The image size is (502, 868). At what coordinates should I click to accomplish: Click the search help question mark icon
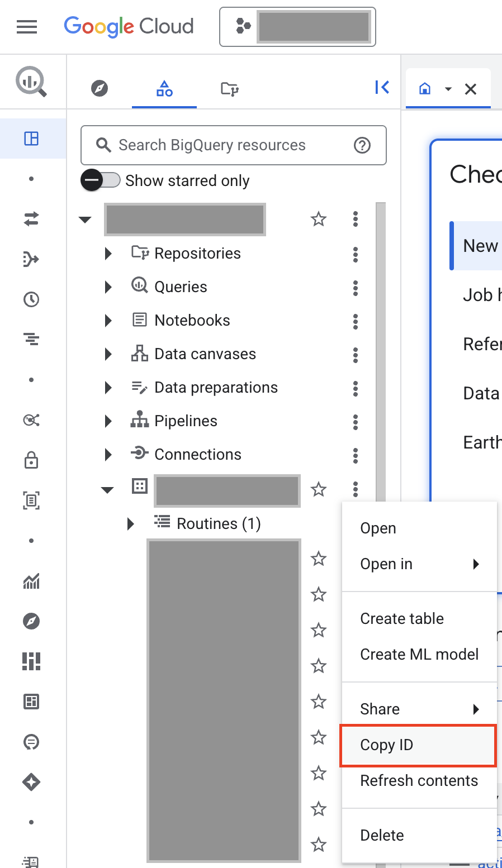click(x=362, y=145)
